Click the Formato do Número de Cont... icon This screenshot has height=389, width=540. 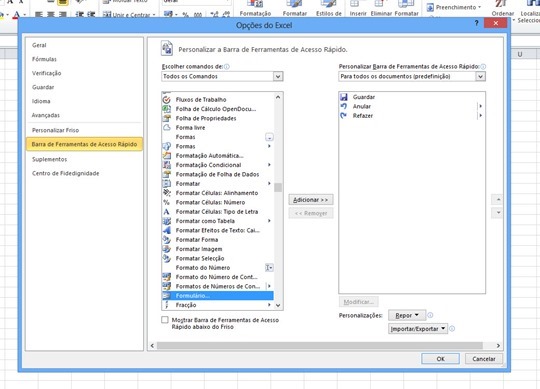[x=167, y=277]
